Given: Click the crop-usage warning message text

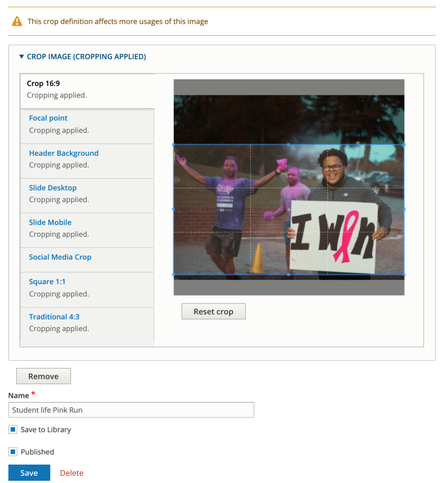Looking at the screenshot, I should [x=118, y=21].
